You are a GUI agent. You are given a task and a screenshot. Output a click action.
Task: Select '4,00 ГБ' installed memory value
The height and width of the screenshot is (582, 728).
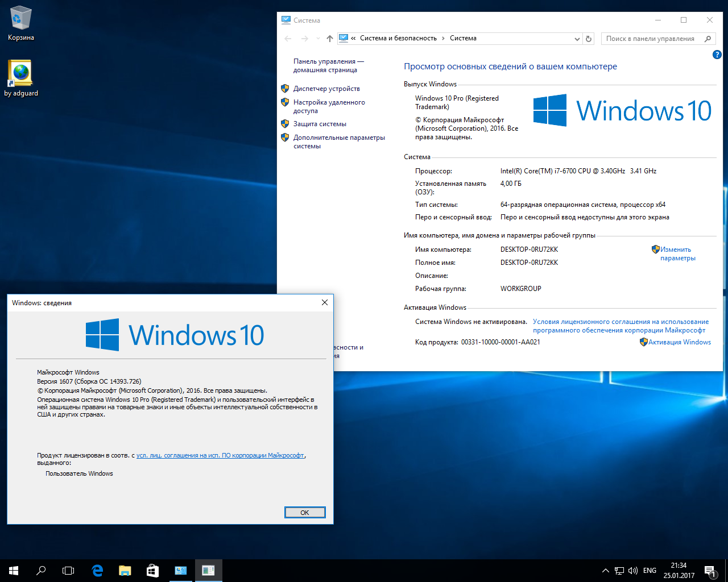tap(511, 184)
